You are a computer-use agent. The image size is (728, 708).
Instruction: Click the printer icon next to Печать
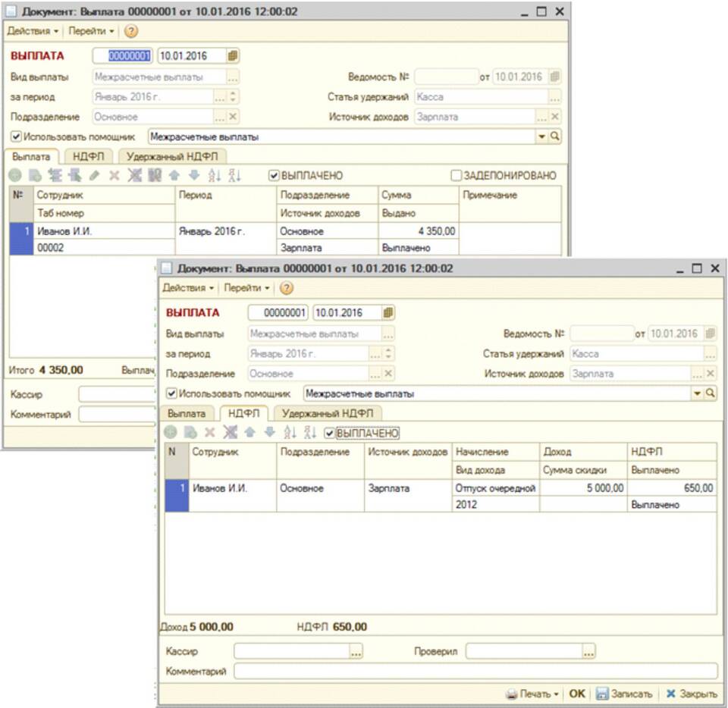(x=512, y=694)
